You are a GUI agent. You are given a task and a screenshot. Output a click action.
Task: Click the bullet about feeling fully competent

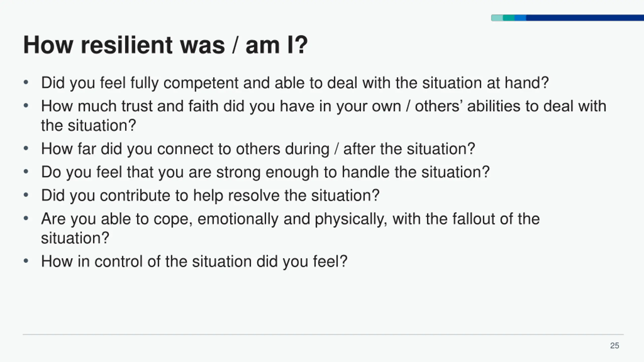click(x=295, y=83)
